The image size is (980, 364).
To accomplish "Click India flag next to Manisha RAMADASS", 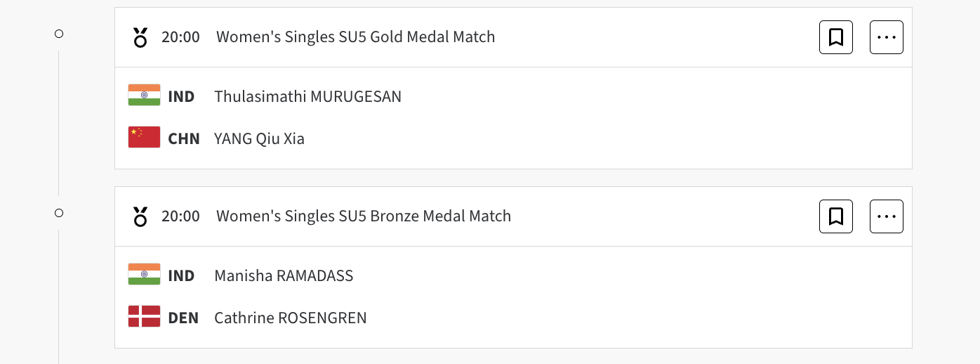I will coord(144,275).
